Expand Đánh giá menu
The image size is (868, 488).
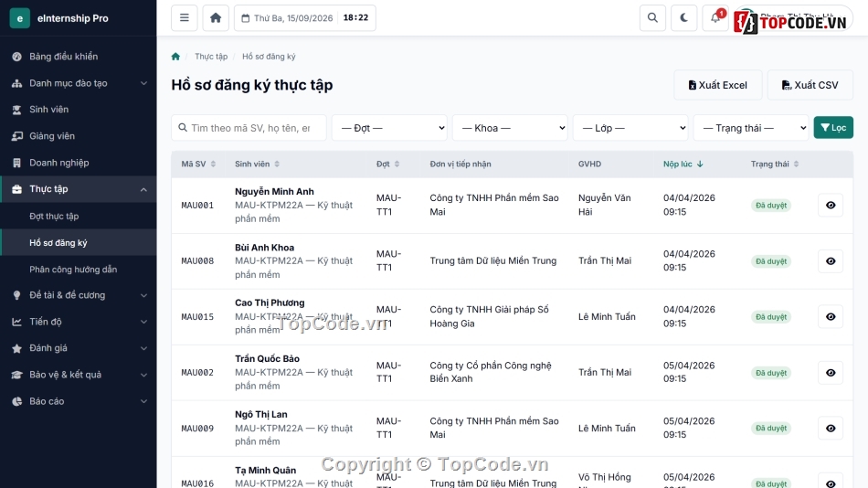tap(78, 348)
